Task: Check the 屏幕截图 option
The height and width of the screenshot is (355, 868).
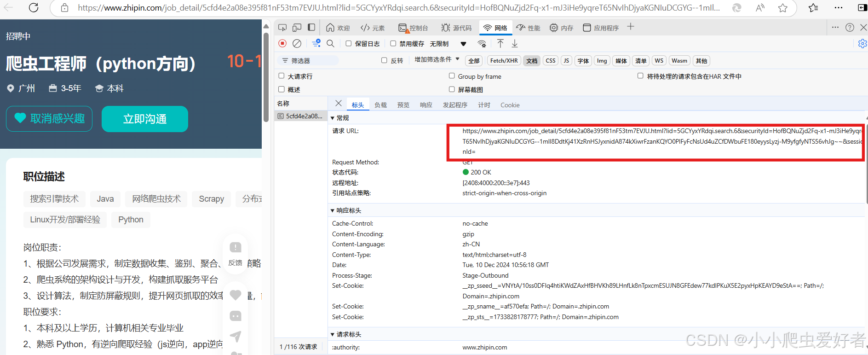Action: [452, 89]
